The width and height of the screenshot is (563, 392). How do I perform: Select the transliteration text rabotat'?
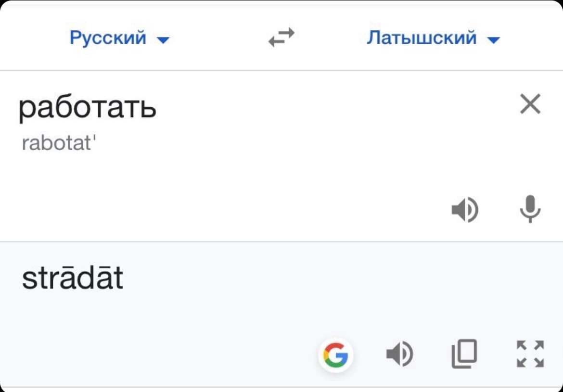(57, 143)
